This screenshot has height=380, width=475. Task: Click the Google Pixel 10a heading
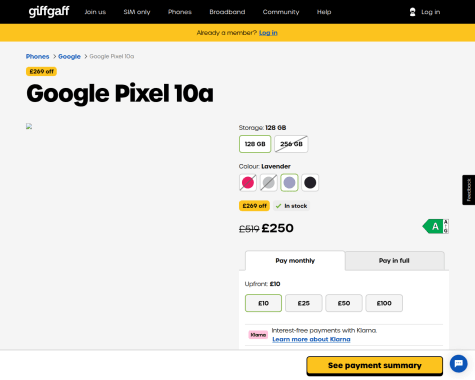click(x=120, y=94)
